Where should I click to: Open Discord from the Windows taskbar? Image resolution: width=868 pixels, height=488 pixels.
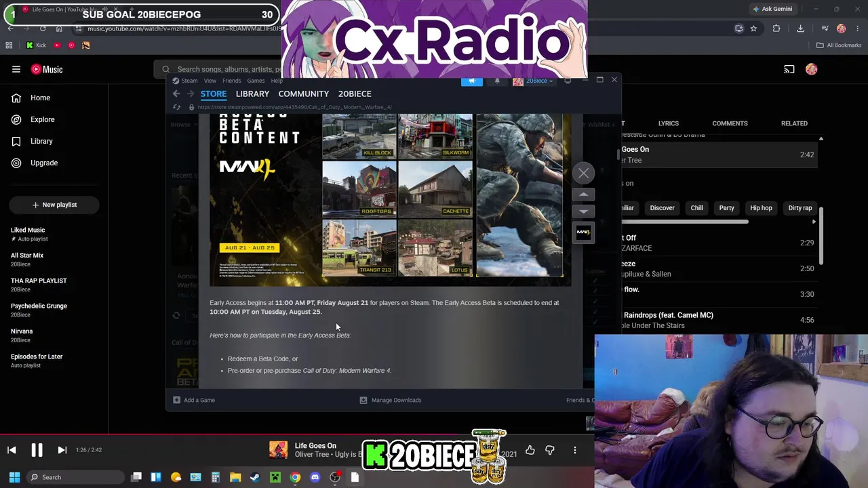pos(315,477)
